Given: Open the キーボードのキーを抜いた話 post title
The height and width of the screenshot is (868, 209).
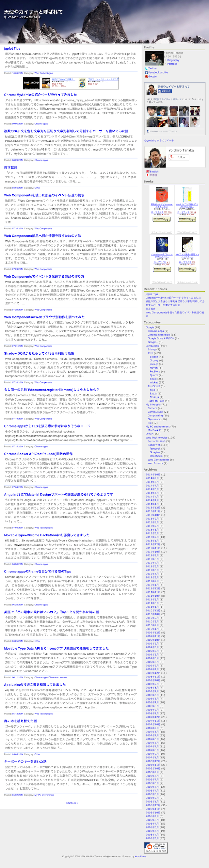Looking at the screenshot, I should click(25, 762).
